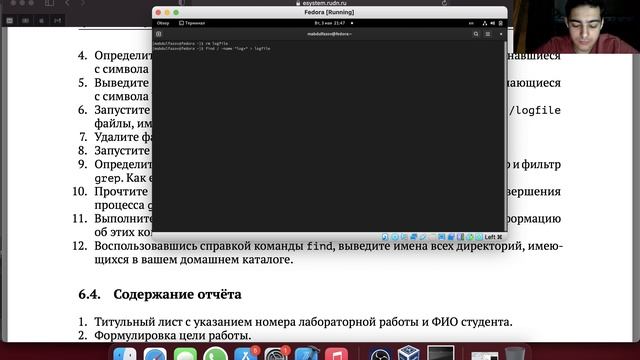
Task: Open Trash in the Dock
Action: (x=514, y=353)
